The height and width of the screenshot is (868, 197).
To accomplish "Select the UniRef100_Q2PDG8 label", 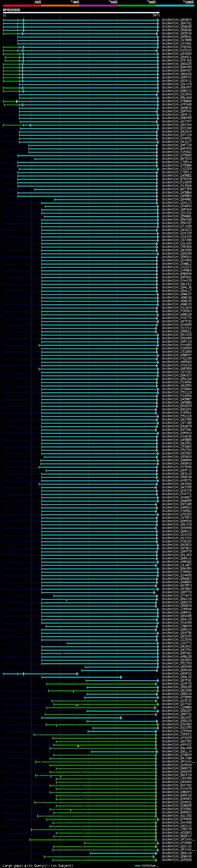I will coord(176,860).
